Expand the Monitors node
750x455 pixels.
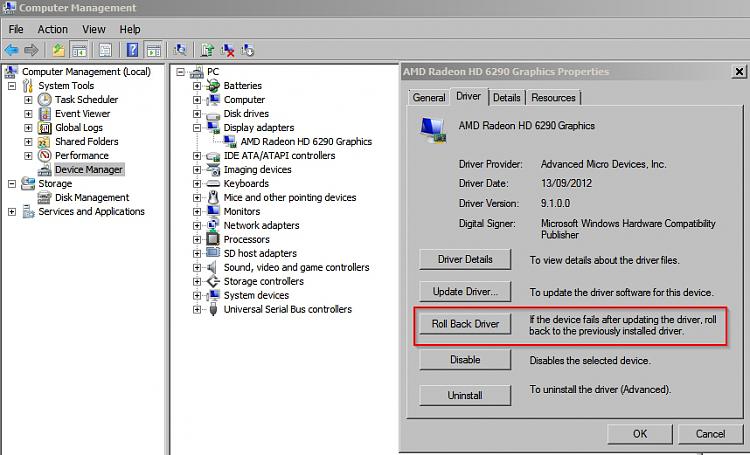[x=197, y=211]
